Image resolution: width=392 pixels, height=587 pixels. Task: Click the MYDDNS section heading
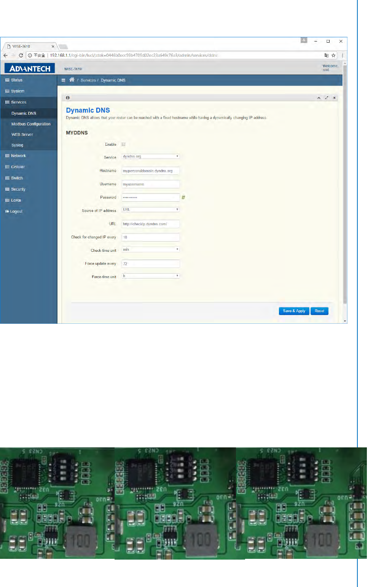click(x=77, y=133)
